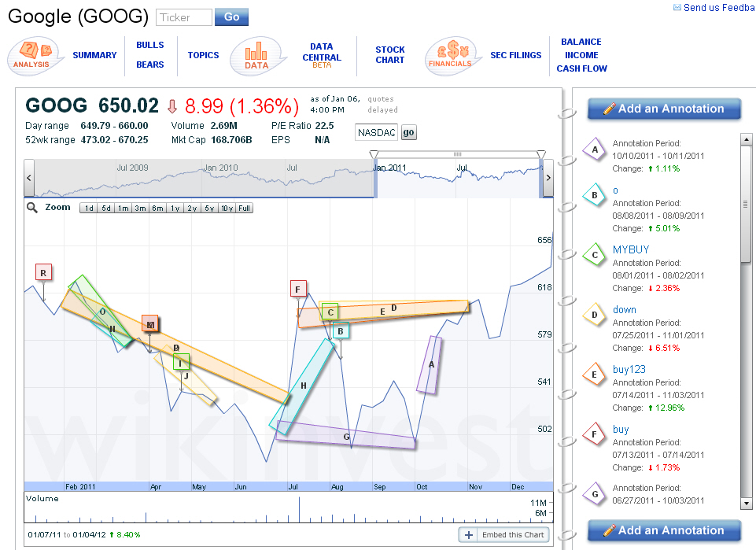Open the buy annotation link for annotation F
This screenshot has height=550, width=756.
(x=621, y=429)
